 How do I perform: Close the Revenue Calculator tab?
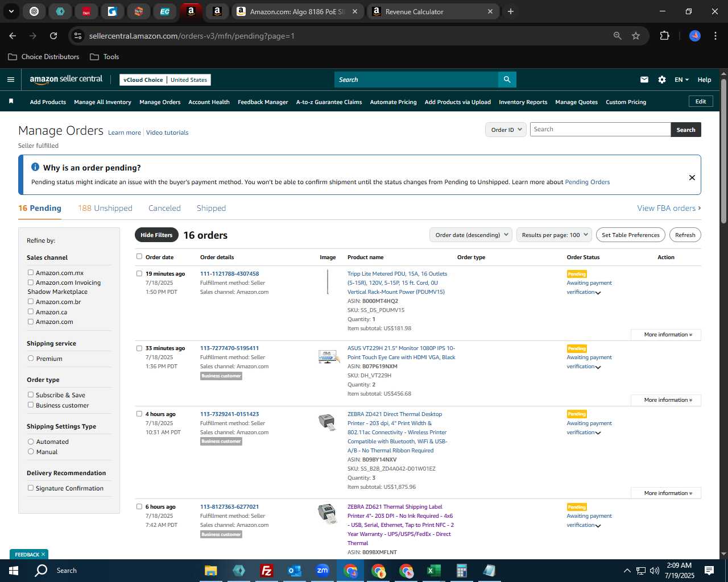(490, 11)
